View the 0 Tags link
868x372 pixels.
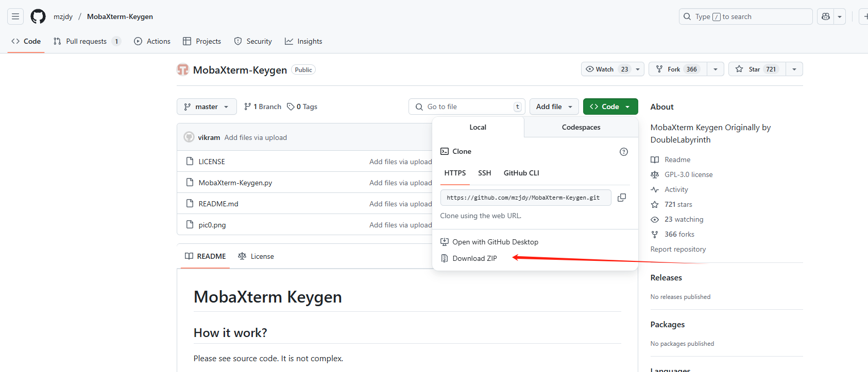coord(302,107)
